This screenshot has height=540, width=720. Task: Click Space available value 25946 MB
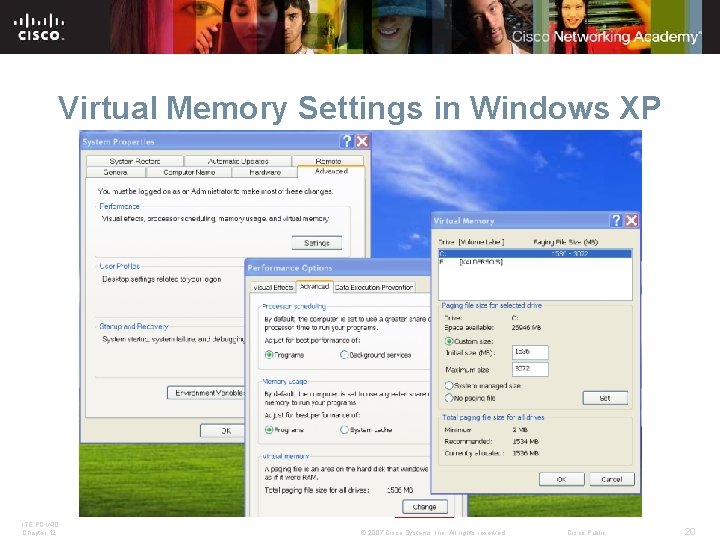(526, 327)
